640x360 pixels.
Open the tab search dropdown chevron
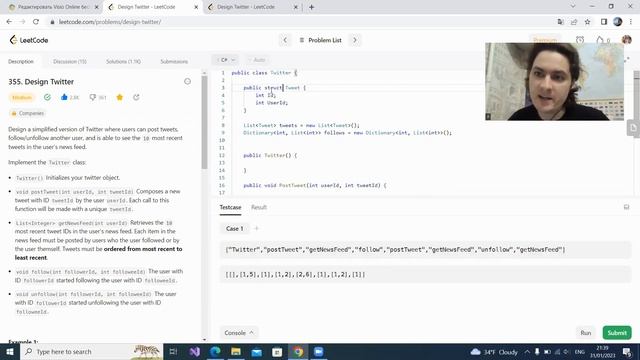click(x=573, y=6)
